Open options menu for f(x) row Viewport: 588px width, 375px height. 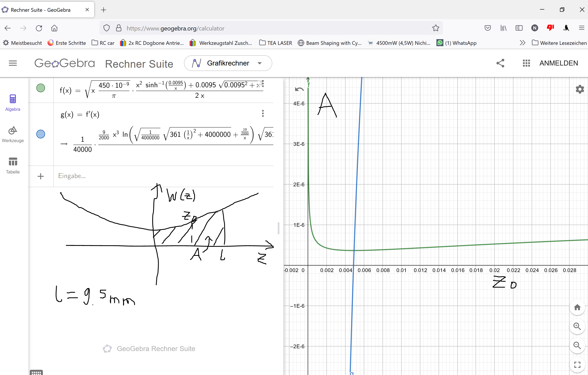click(x=263, y=83)
